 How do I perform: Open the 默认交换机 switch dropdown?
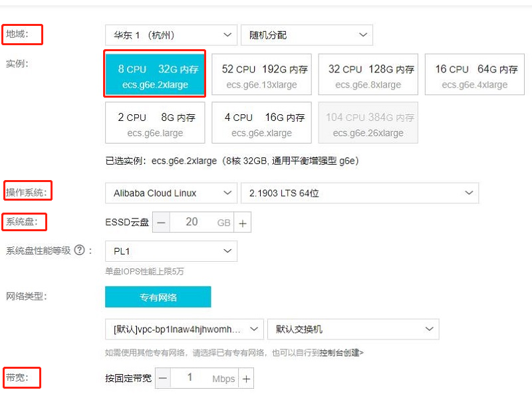tap(353, 330)
